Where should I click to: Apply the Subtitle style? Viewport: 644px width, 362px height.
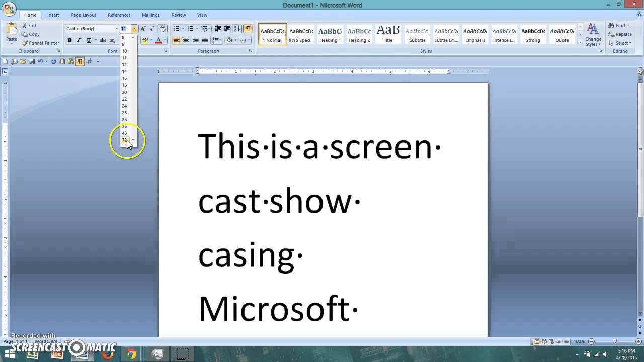(x=417, y=34)
